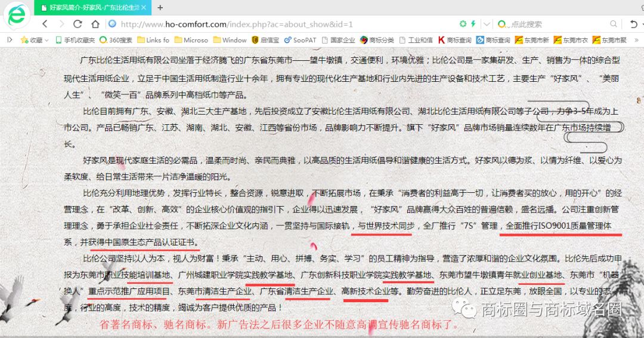Open the 启信宝 bookmark

(x=265, y=40)
